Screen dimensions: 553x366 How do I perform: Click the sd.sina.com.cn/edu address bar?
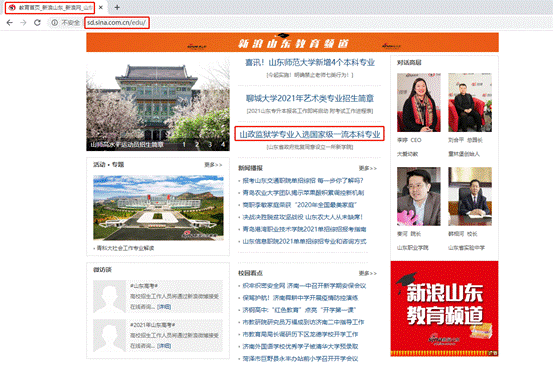click(x=117, y=23)
